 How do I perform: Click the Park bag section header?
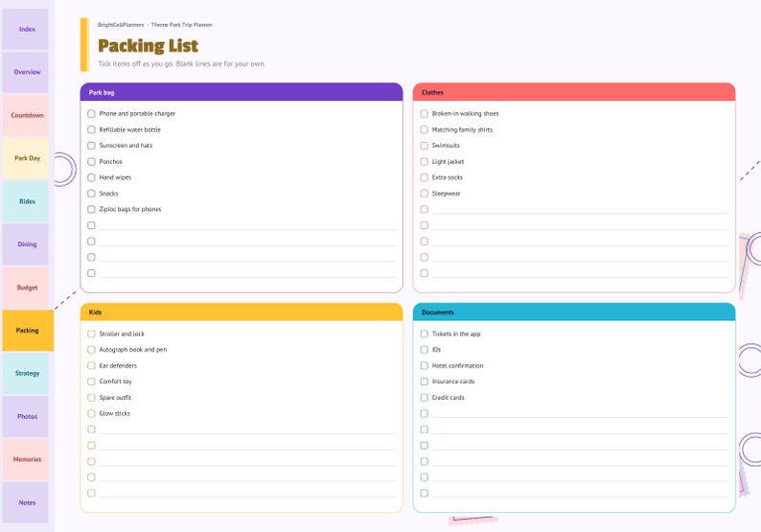pyautogui.click(x=242, y=92)
